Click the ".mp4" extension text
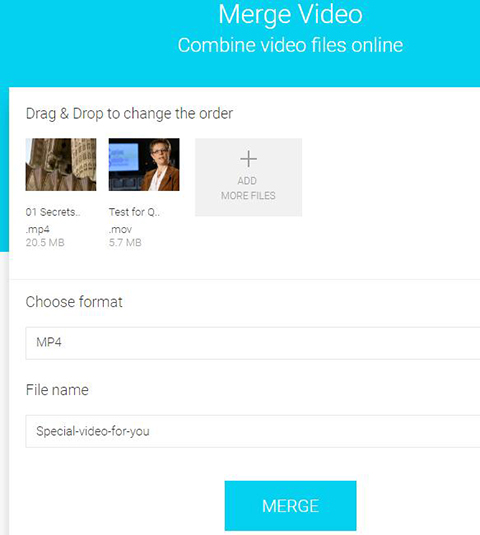This screenshot has height=535, width=480. 38,229
